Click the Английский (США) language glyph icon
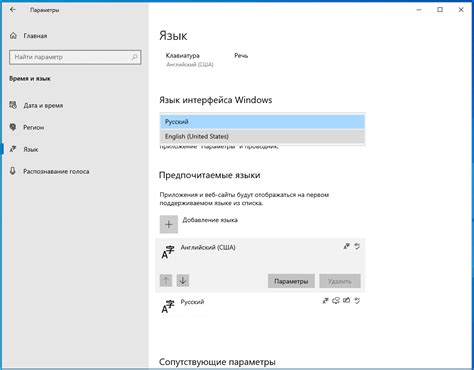 (x=168, y=252)
